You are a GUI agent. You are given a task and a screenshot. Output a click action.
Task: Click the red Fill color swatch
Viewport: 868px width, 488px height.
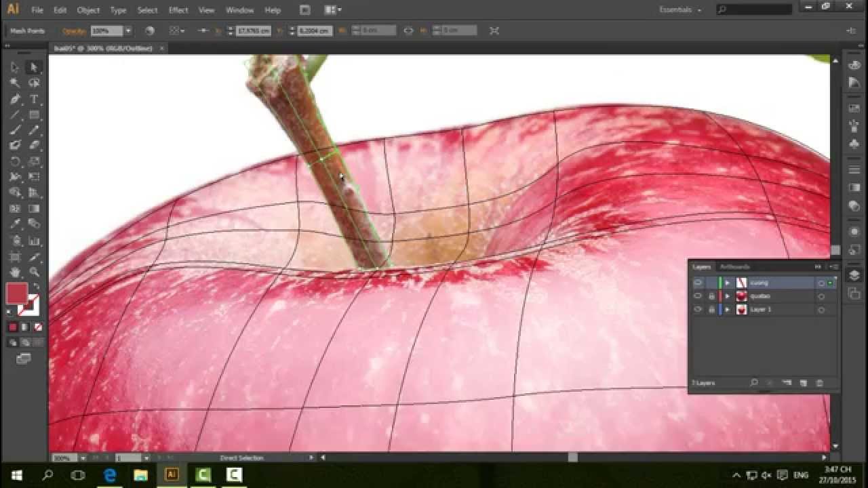coord(17,294)
